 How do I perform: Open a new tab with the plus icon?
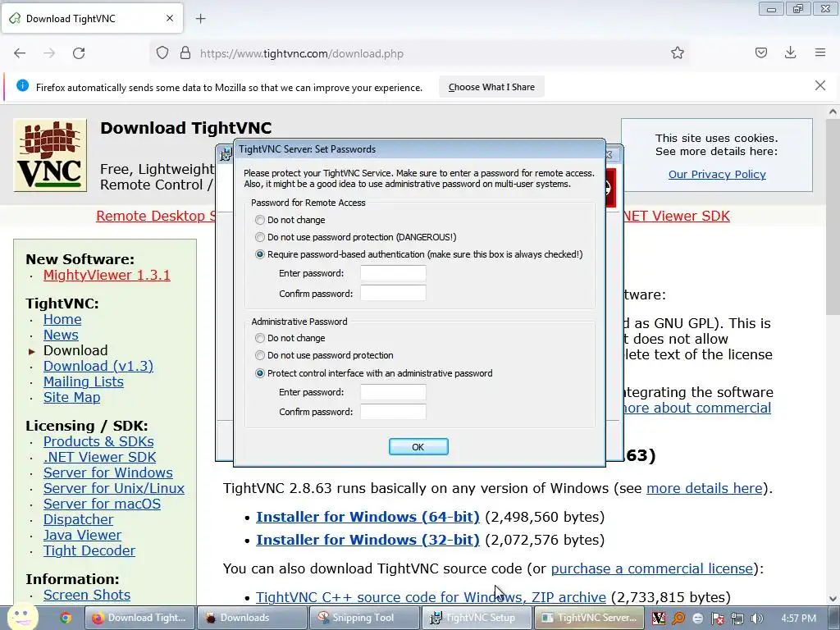click(x=201, y=19)
